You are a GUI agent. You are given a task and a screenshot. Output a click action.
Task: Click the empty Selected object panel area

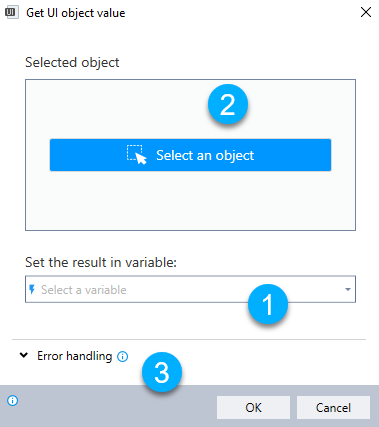pyautogui.click(x=190, y=202)
